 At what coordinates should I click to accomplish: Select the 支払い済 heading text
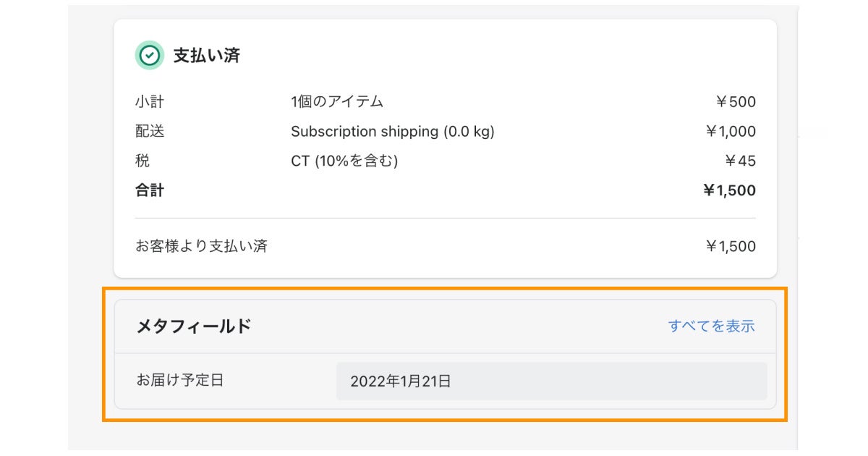(x=206, y=56)
